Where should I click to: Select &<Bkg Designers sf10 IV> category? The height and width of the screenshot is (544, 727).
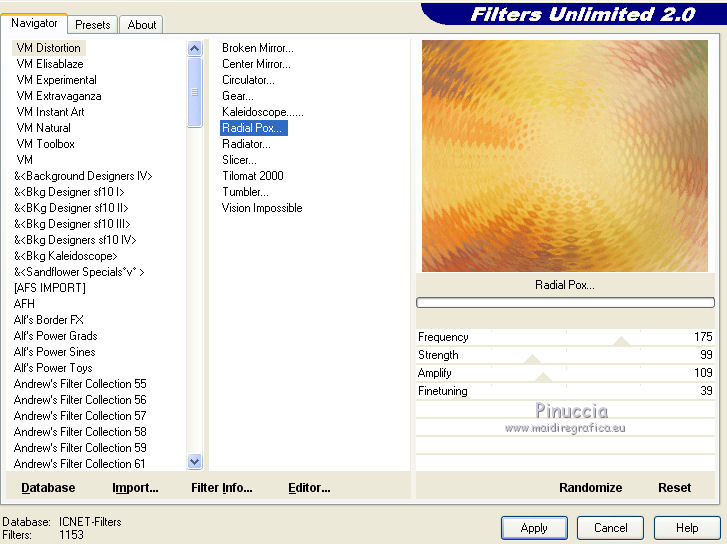pos(75,240)
